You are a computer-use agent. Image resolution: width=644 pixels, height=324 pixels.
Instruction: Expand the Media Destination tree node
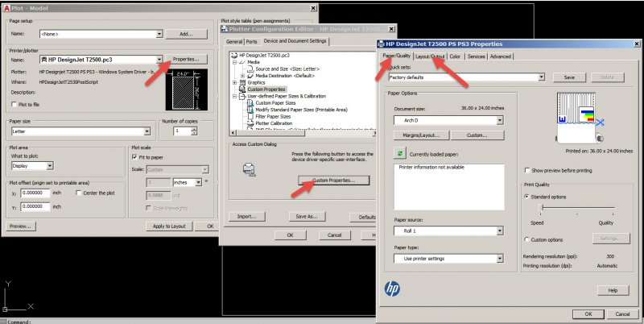tap(242, 76)
